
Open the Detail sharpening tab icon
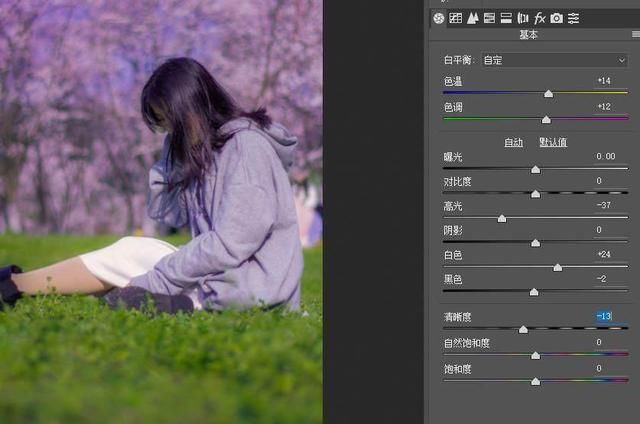point(473,18)
